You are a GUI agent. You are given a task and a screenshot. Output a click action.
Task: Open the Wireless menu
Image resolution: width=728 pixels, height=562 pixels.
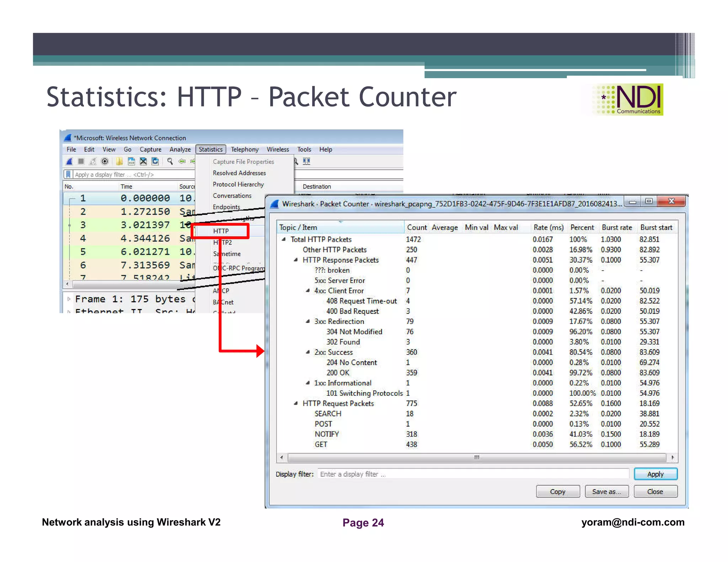[278, 150]
